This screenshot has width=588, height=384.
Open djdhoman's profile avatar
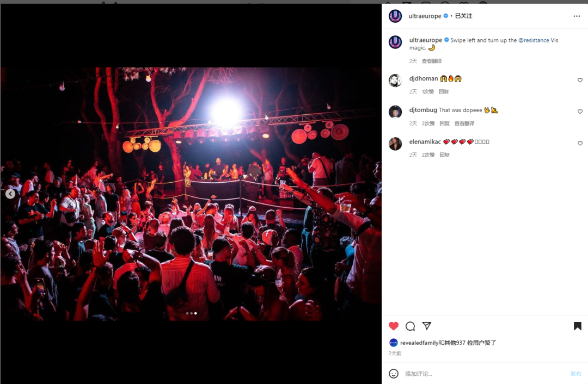(395, 80)
